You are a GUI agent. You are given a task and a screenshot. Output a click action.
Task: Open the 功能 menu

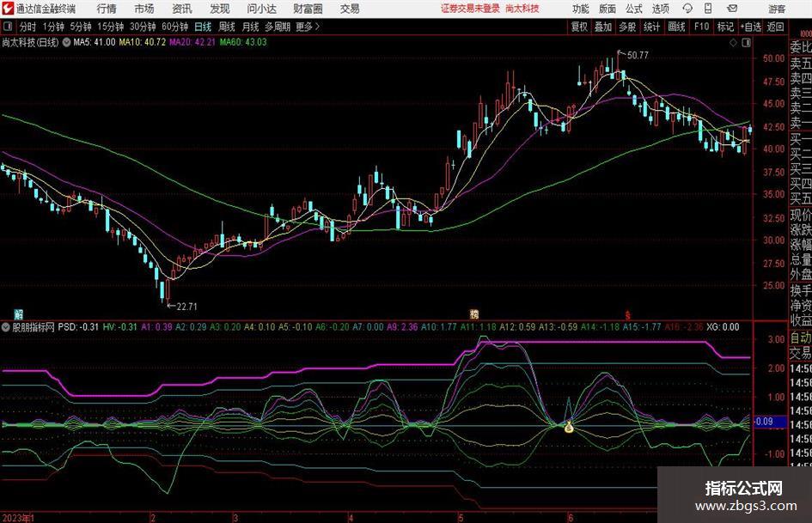click(x=581, y=9)
